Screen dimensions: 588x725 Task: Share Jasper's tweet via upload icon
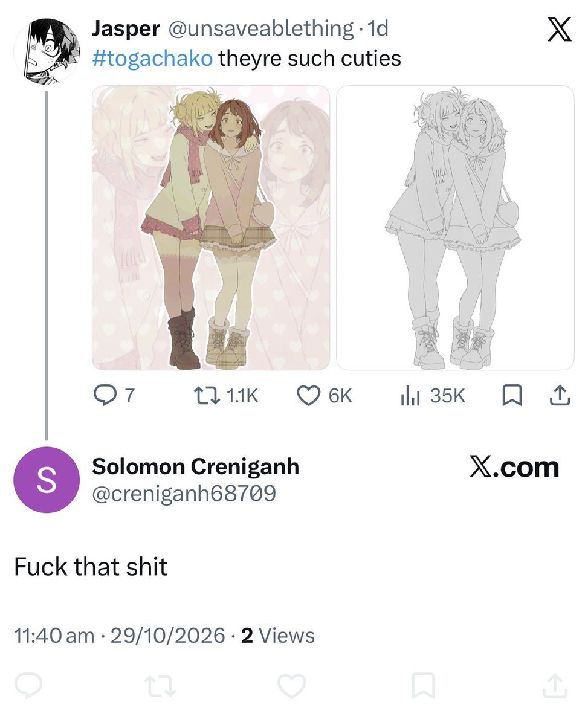coord(560,396)
